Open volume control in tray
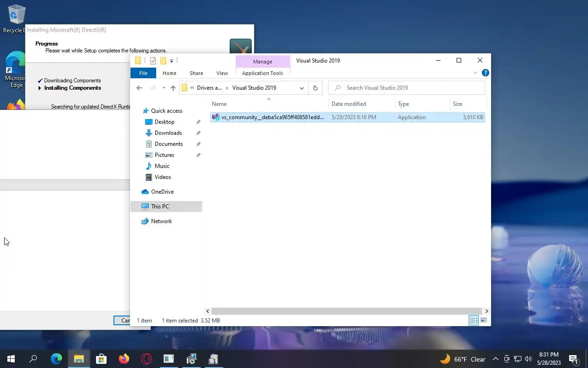The height and width of the screenshot is (368, 588). pyautogui.click(x=528, y=359)
